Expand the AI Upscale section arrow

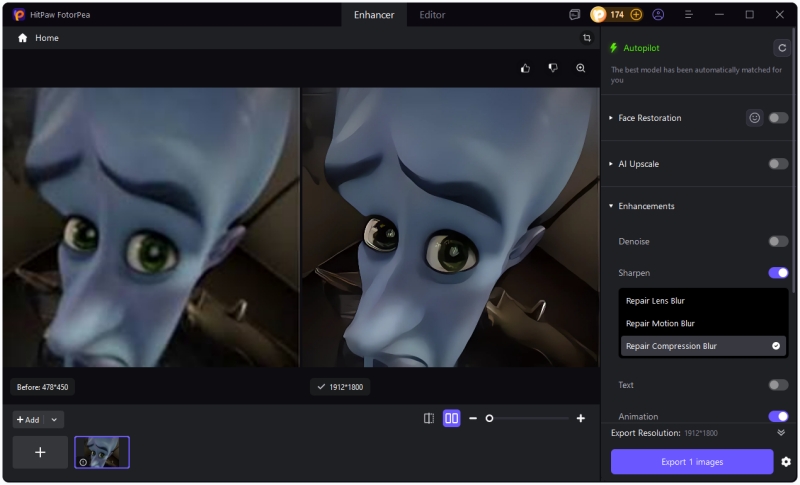click(x=611, y=164)
